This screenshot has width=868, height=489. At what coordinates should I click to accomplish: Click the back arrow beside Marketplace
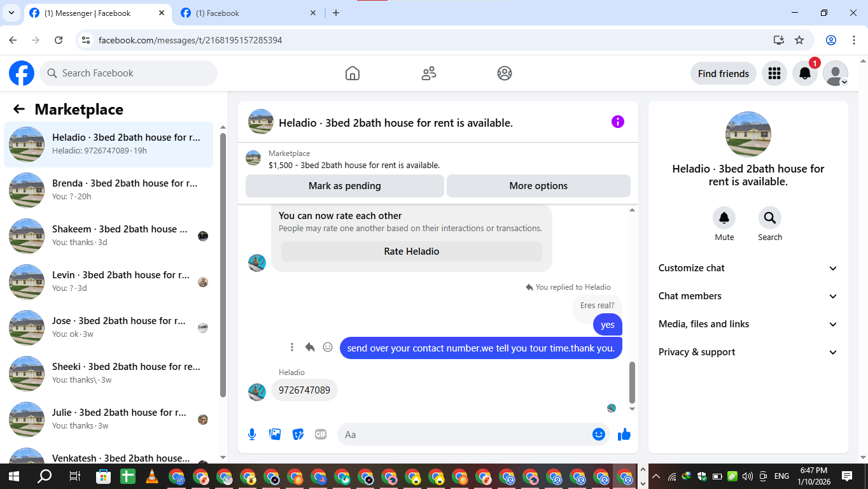[x=19, y=109]
